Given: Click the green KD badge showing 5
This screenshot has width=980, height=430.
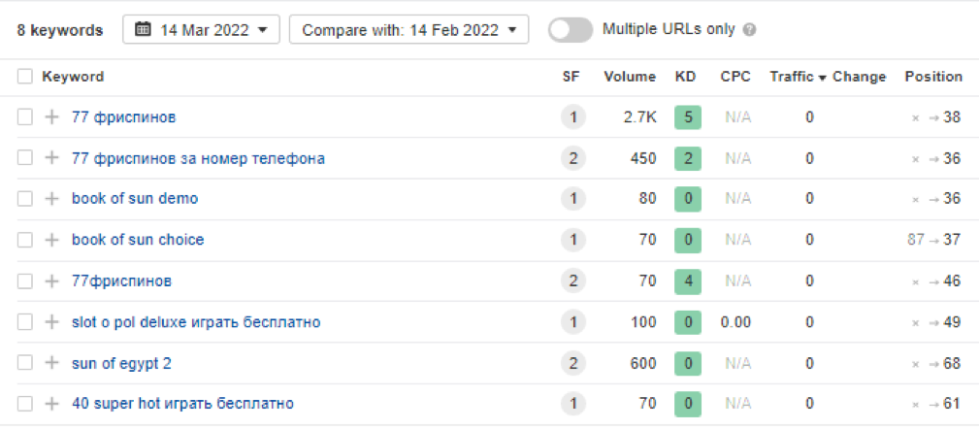Looking at the screenshot, I should [687, 117].
